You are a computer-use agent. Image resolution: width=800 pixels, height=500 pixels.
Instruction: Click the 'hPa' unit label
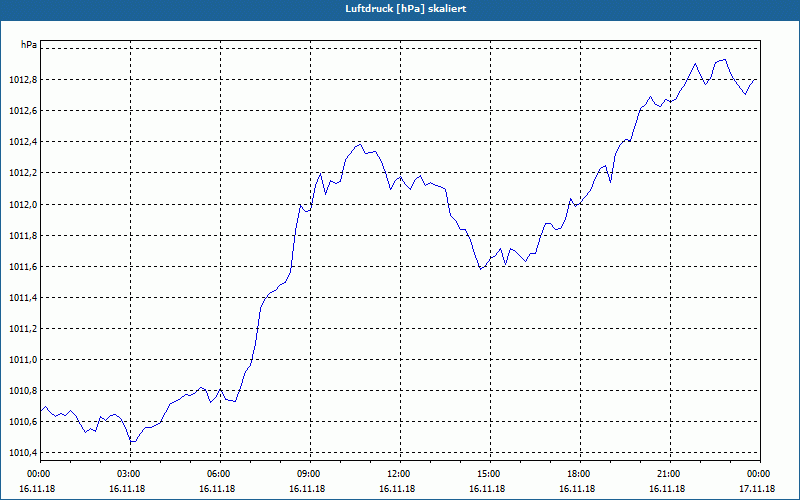tap(29, 45)
